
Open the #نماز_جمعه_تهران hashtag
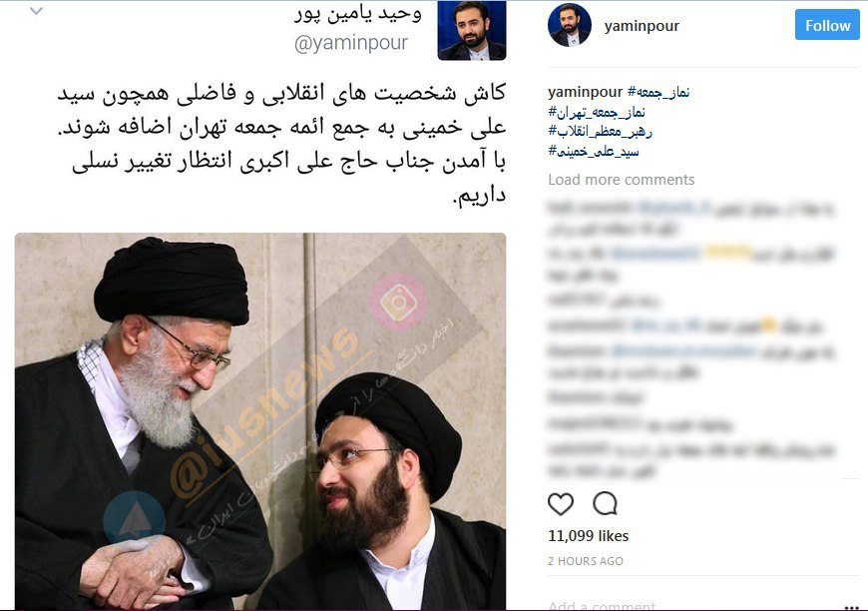click(597, 113)
